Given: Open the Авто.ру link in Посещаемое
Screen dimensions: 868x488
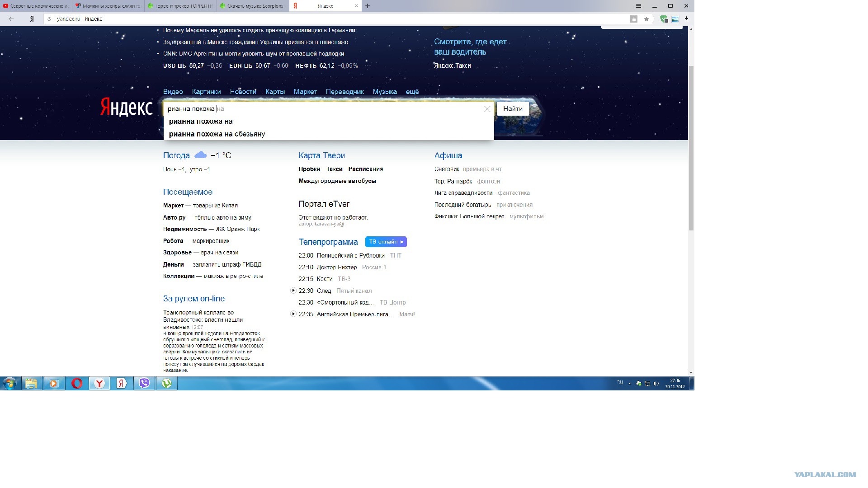Looking at the screenshot, I should click(175, 217).
